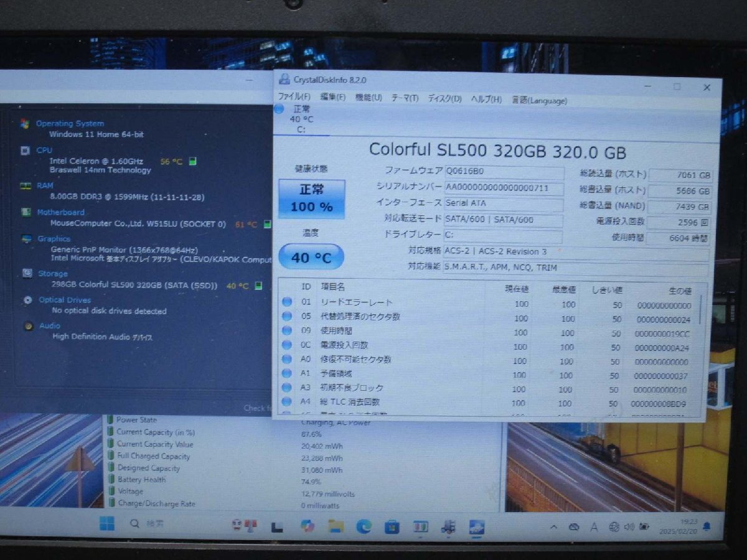Click the Audio speaker icon in Speccy

click(29, 326)
